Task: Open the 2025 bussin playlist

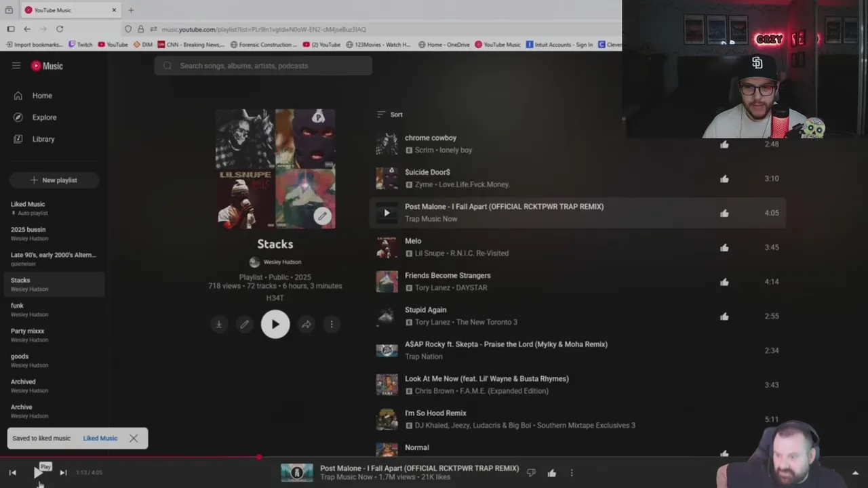Action: coord(54,234)
